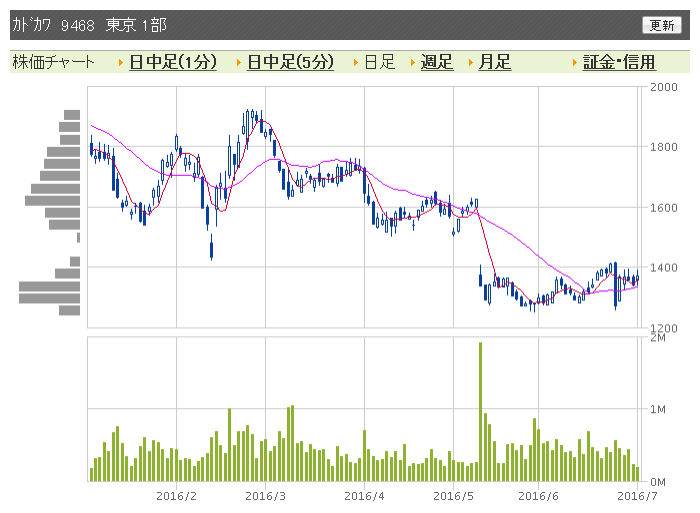Click the 2016/3 date label
The height and width of the screenshot is (513, 700).
pyautogui.click(x=265, y=496)
